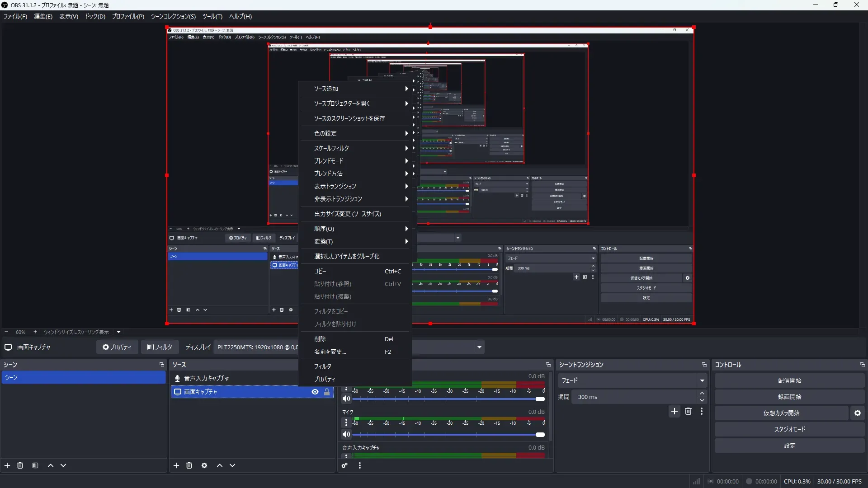Open the ディスプレイ selection dropdown arrow
This screenshot has width=868, height=488.
coord(479,347)
